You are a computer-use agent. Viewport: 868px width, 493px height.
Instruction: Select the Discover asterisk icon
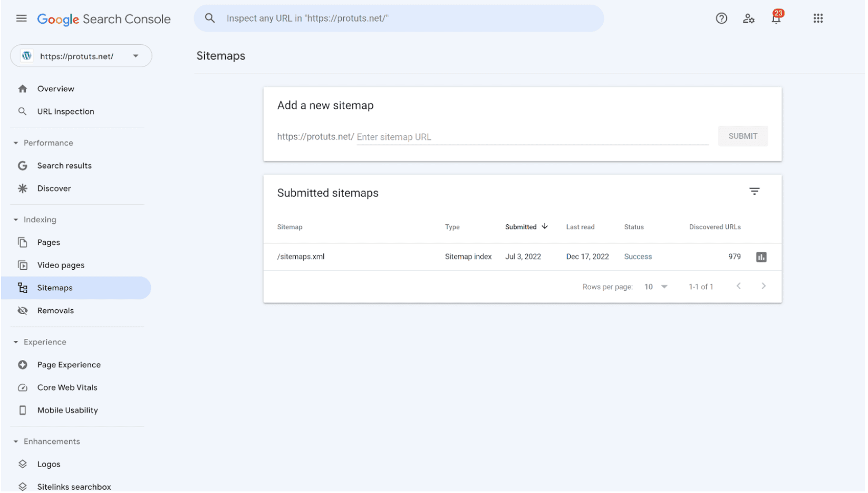[23, 188]
